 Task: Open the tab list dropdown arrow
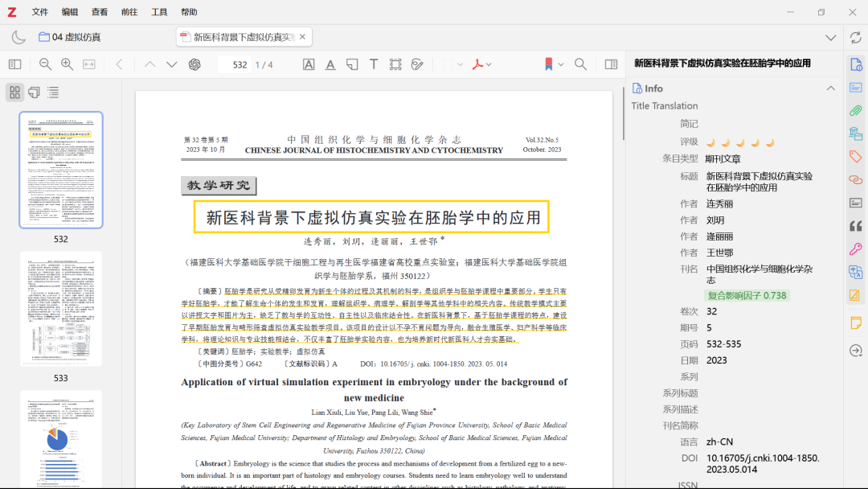(831, 38)
